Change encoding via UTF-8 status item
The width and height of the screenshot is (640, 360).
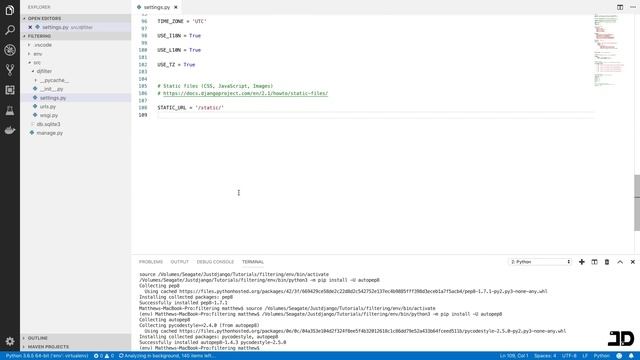tap(569, 356)
